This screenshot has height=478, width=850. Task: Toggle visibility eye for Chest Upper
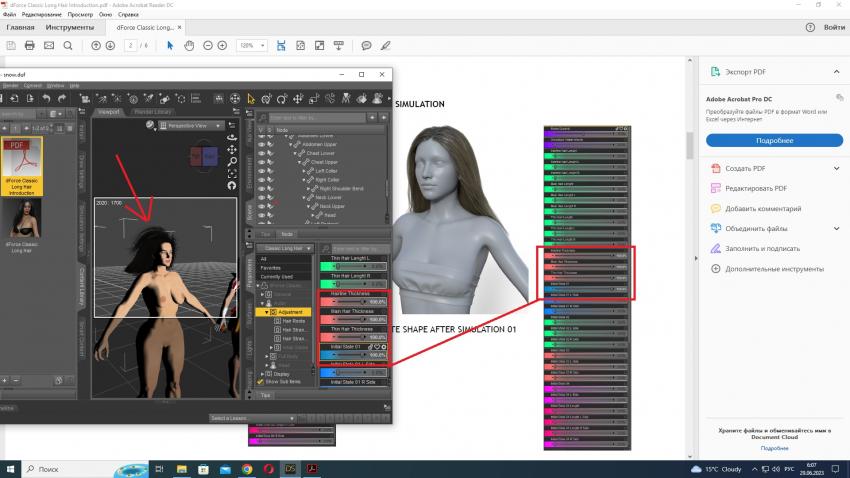(261, 162)
